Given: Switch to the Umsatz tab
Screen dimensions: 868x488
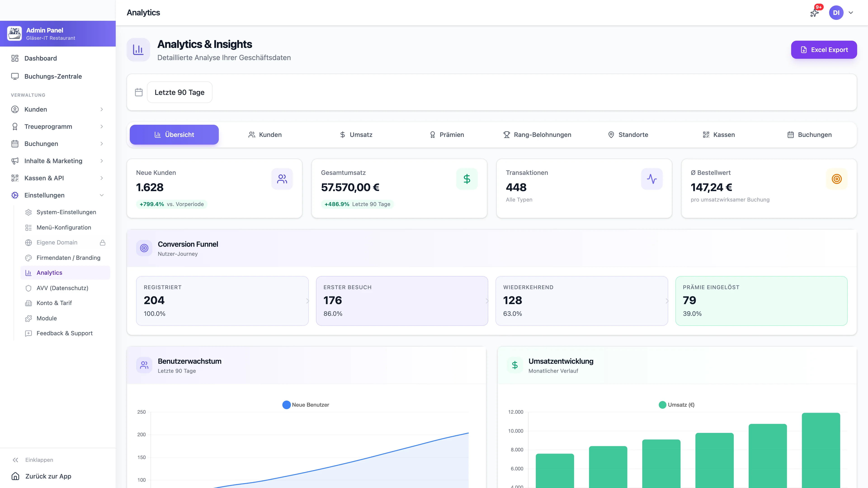Looking at the screenshot, I should tap(356, 135).
